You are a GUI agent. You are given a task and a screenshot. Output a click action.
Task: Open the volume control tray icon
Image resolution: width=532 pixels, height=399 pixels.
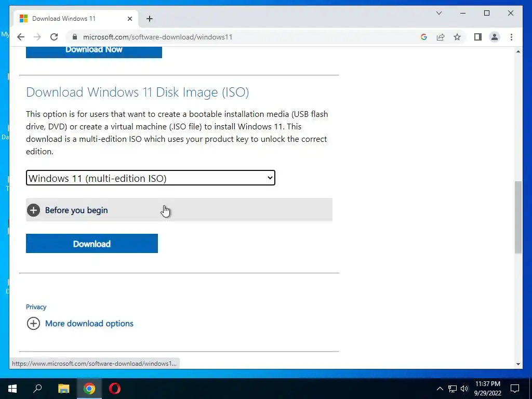coord(464,389)
